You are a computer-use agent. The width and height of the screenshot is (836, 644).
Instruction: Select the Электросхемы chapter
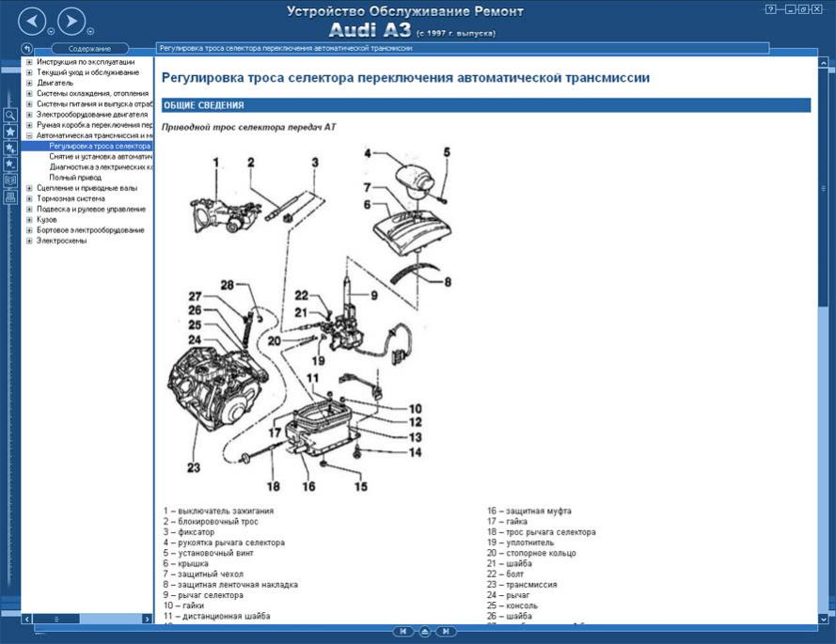click(61, 241)
